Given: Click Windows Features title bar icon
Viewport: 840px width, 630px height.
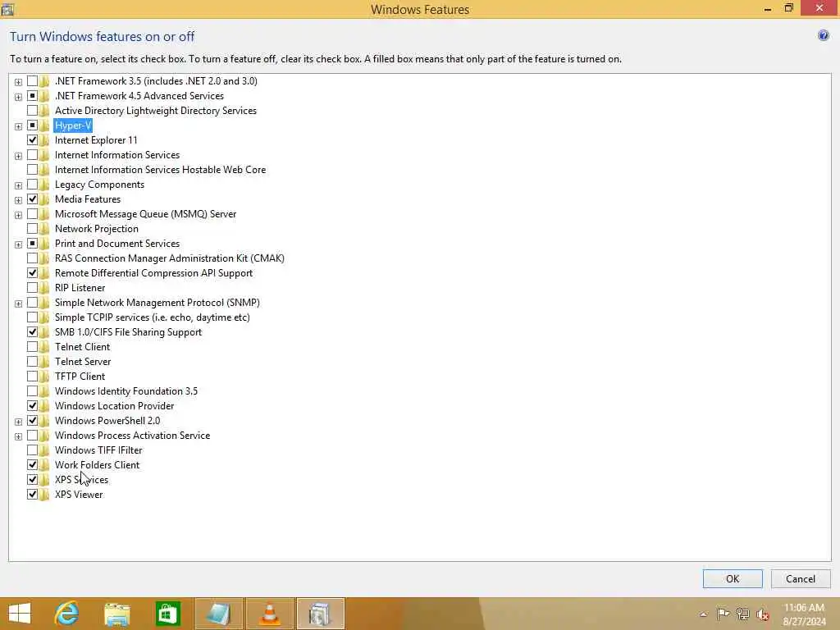Looking at the screenshot, I should (7, 9).
